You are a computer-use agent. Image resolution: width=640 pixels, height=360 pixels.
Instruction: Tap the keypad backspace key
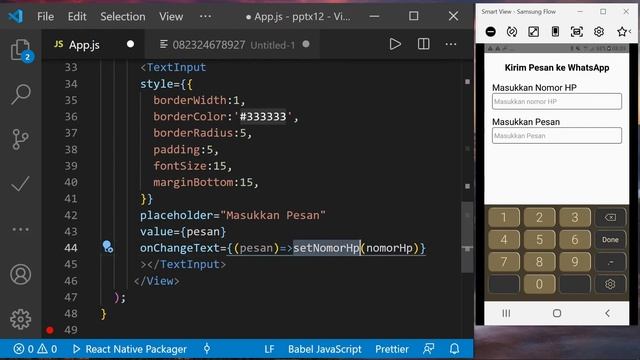[x=610, y=217]
